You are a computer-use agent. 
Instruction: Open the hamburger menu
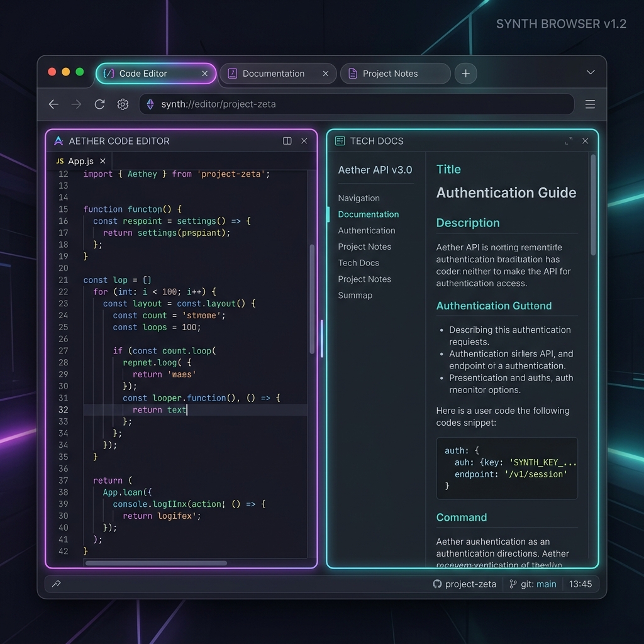pos(590,104)
